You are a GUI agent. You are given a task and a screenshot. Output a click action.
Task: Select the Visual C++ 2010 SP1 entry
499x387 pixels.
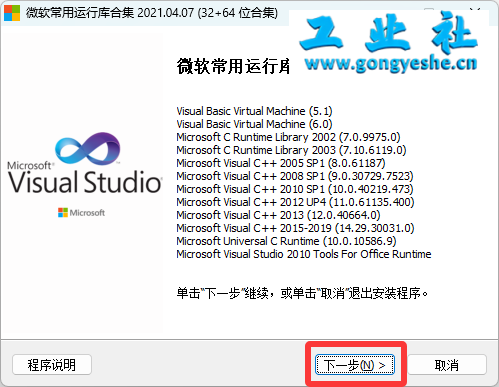point(295,189)
